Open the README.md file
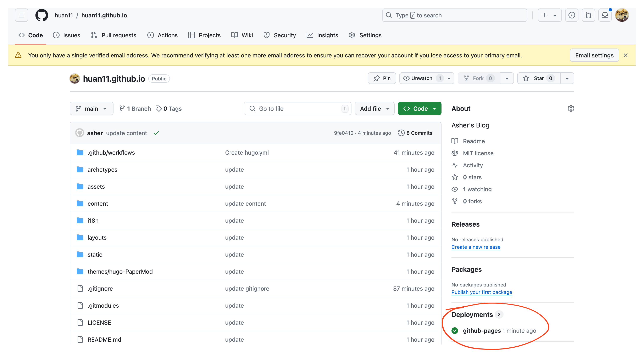This screenshot has height=358, width=644. (104, 339)
